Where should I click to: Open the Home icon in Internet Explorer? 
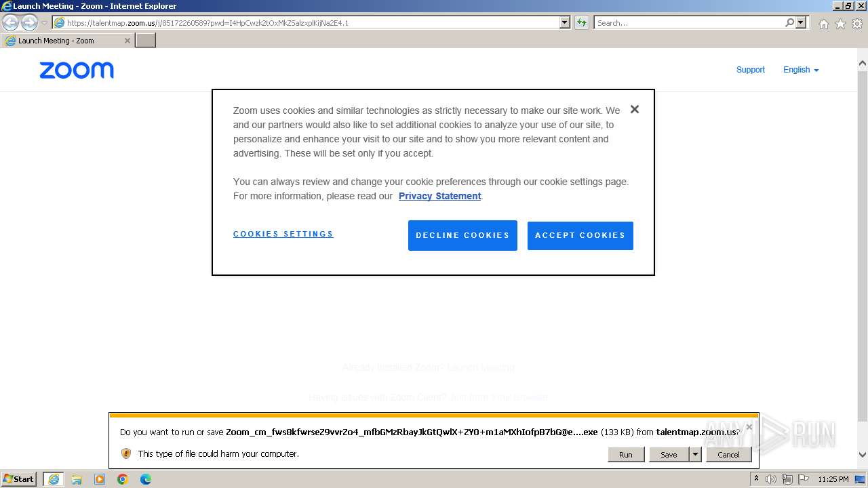pos(823,24)
